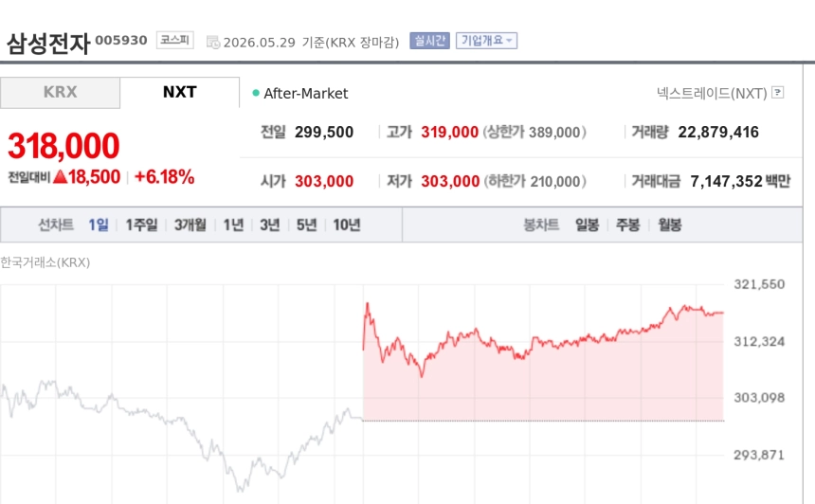
Task: Open the 월봉 monthly candle chart
Action: 669,225
